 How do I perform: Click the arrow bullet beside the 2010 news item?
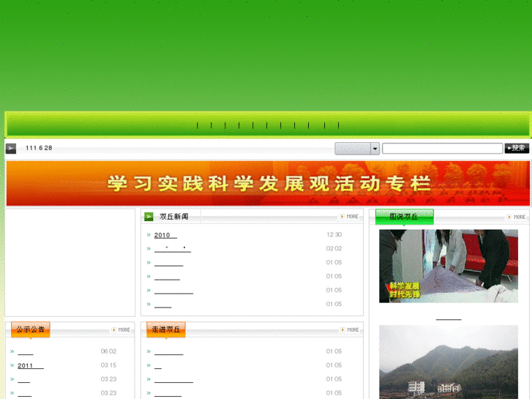pos(149,235)
